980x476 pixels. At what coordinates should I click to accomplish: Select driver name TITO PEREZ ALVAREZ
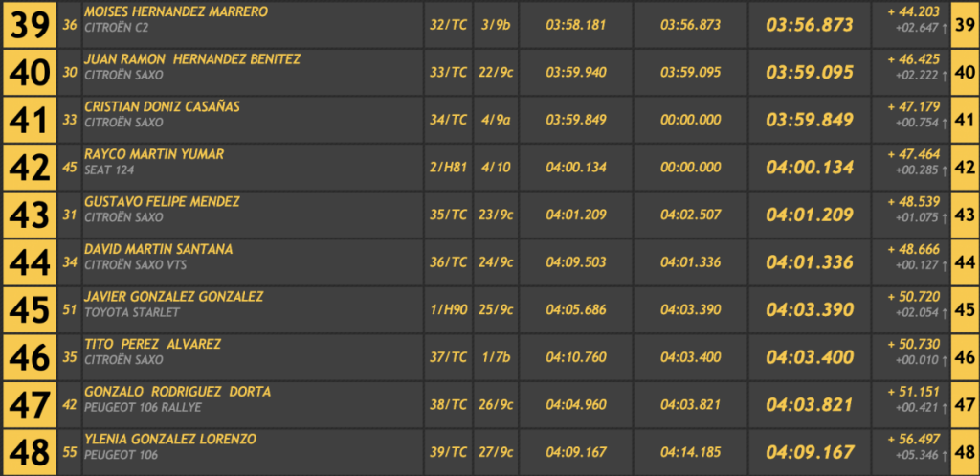coord(151,344)
